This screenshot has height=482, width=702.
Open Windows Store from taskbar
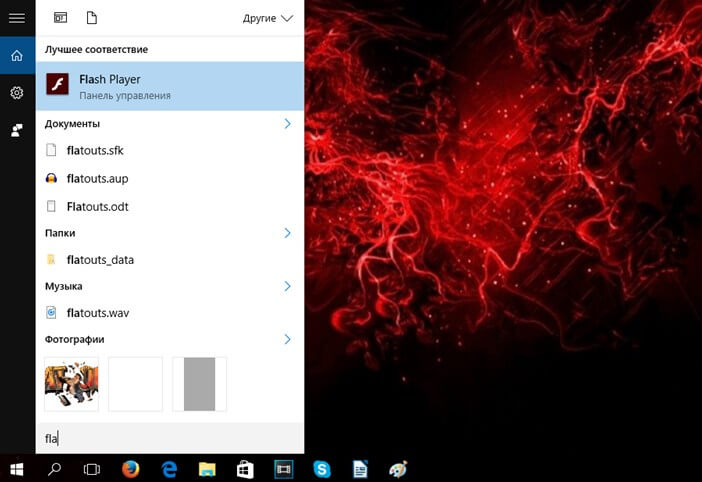click(x=245, y=468)
